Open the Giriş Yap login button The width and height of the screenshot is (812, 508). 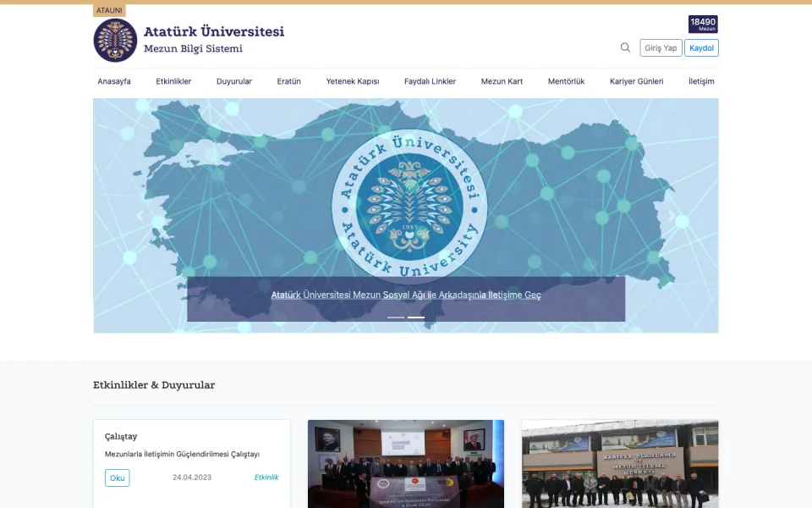tap(661, 47)
